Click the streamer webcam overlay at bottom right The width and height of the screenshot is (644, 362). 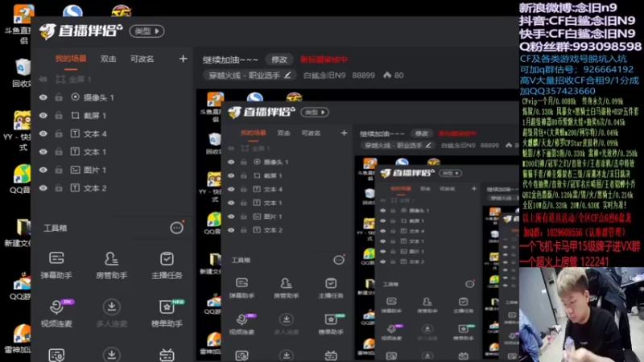point(581,315)
